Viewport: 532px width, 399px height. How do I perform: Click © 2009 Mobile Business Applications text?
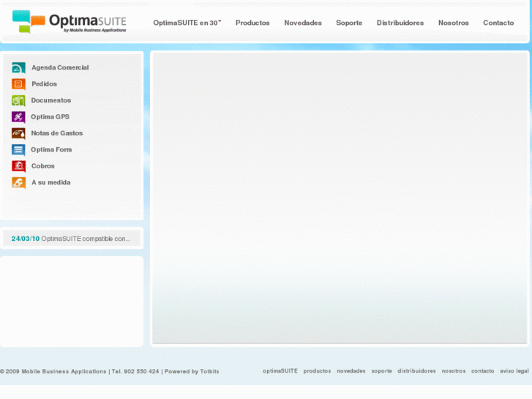[x=53, y=371]
